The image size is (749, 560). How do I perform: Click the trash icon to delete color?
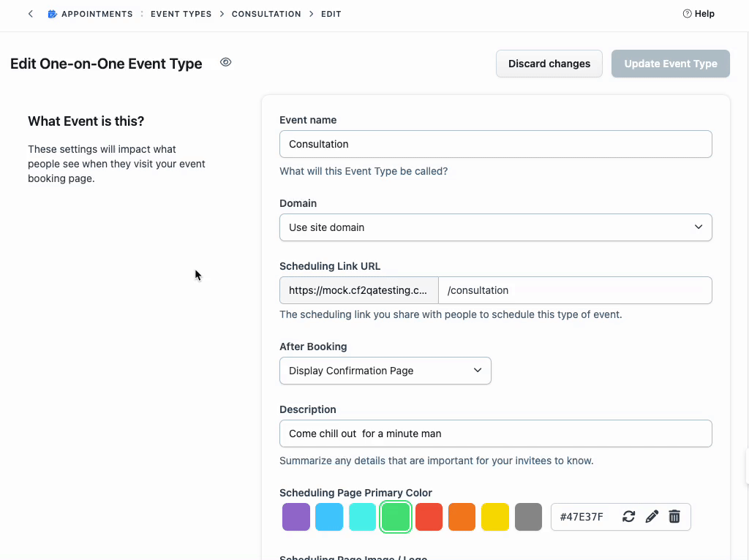pos(674,517)
